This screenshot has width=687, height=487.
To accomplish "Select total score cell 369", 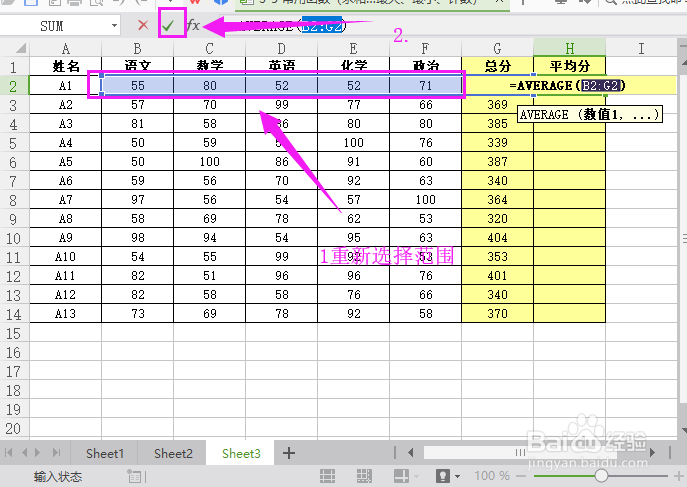I will (497, 105).
